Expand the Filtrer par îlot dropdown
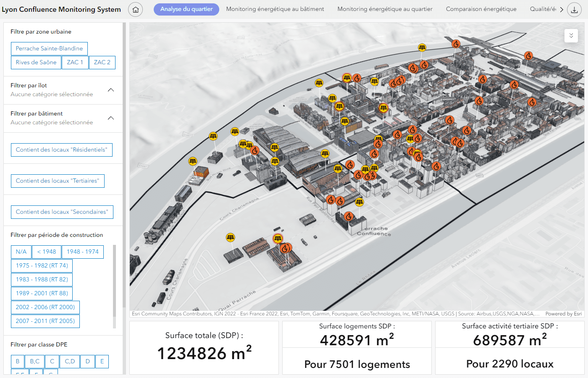588x378 pixels. tap(63, 90)
